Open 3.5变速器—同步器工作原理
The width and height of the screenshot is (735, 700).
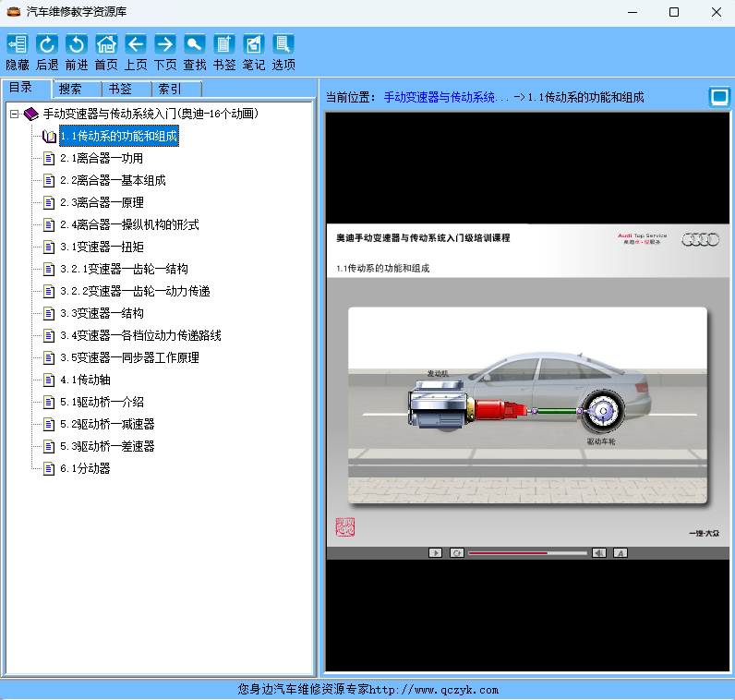(x=129, y=357)
